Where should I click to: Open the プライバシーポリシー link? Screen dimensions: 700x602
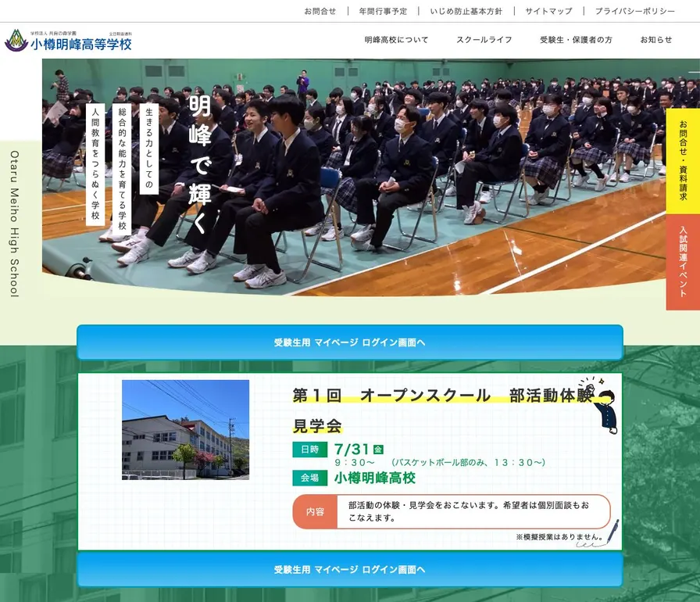click(x=635, y=11)
